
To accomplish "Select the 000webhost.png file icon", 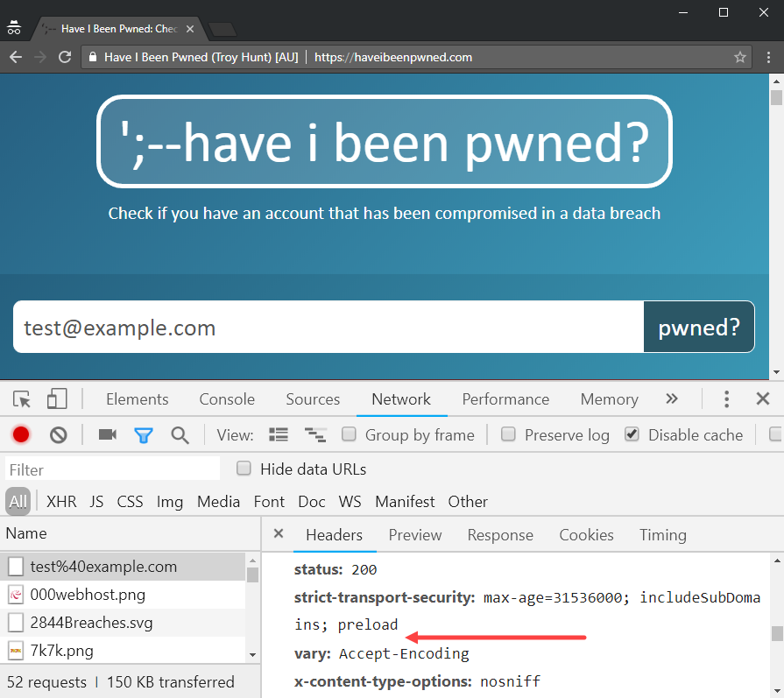I will coord(16,595).
